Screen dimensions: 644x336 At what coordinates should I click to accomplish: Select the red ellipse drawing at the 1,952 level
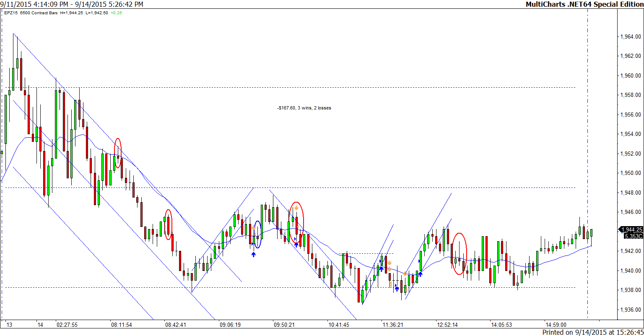pos(118,153)
